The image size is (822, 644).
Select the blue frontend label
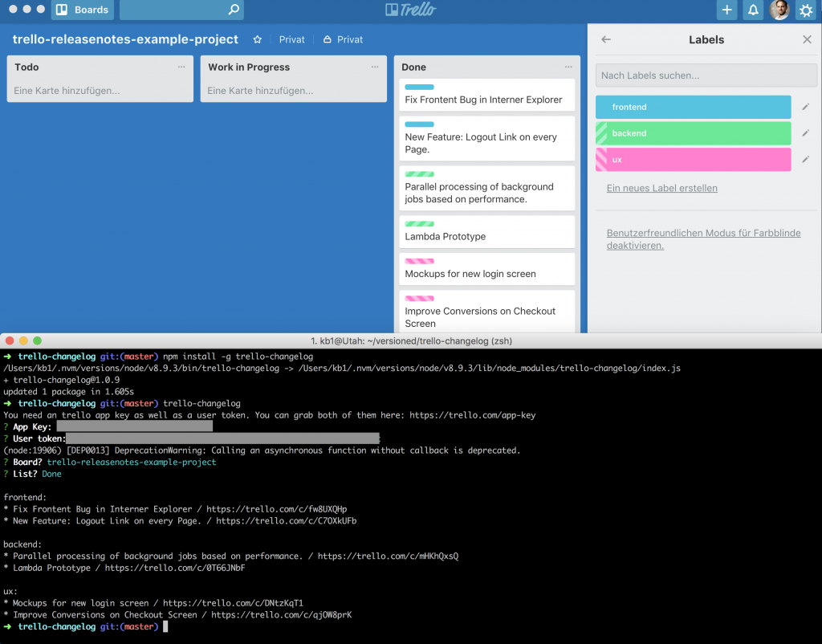click(x=693, y=107)
